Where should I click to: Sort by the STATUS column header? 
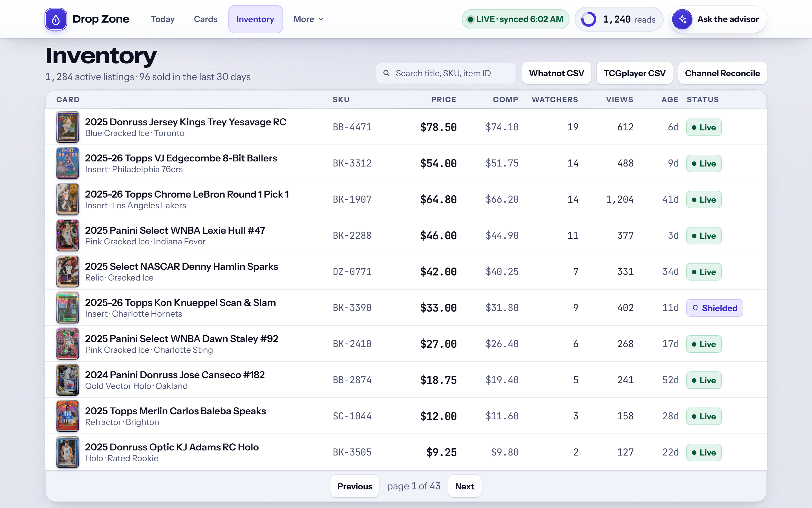coord(703,99)
